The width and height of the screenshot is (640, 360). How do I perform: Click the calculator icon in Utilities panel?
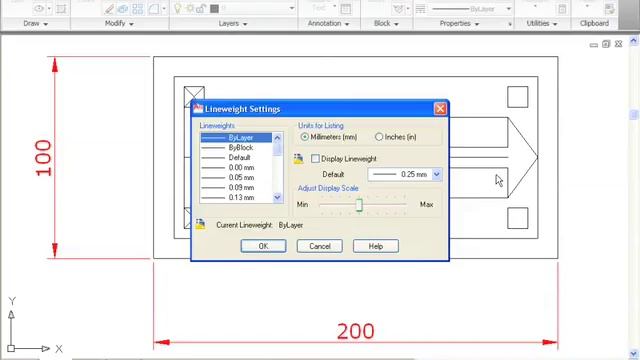[562, 9]
